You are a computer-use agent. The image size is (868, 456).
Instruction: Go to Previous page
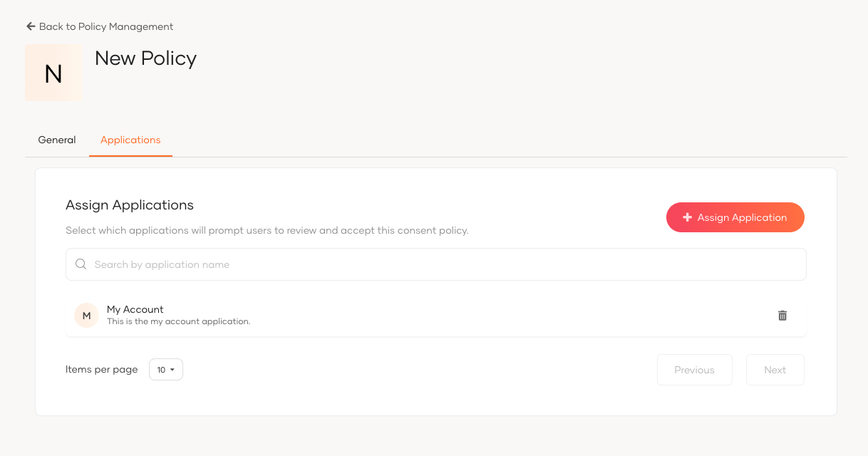(695, 370)
